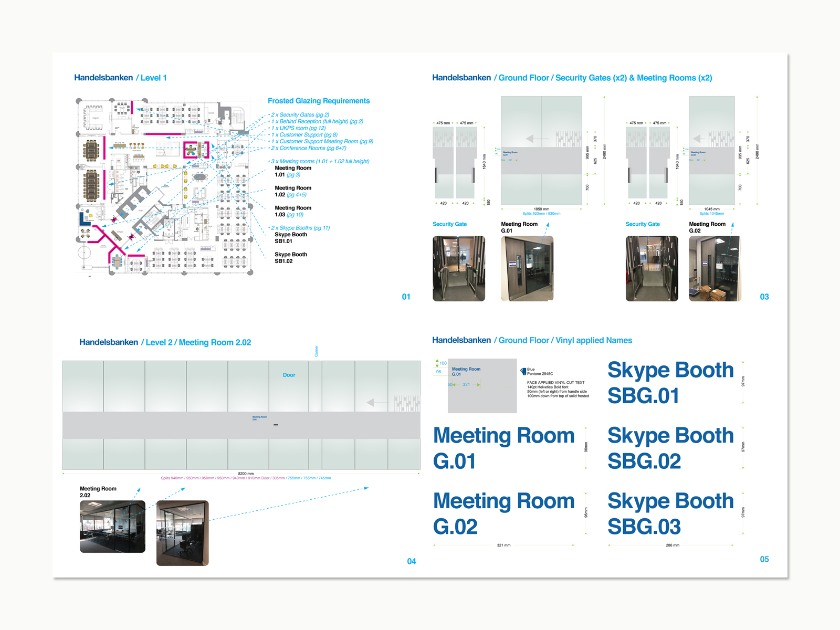Open the Meeting Room G.02 photo with boxes

pyautogui.click(x=715, y=268)
